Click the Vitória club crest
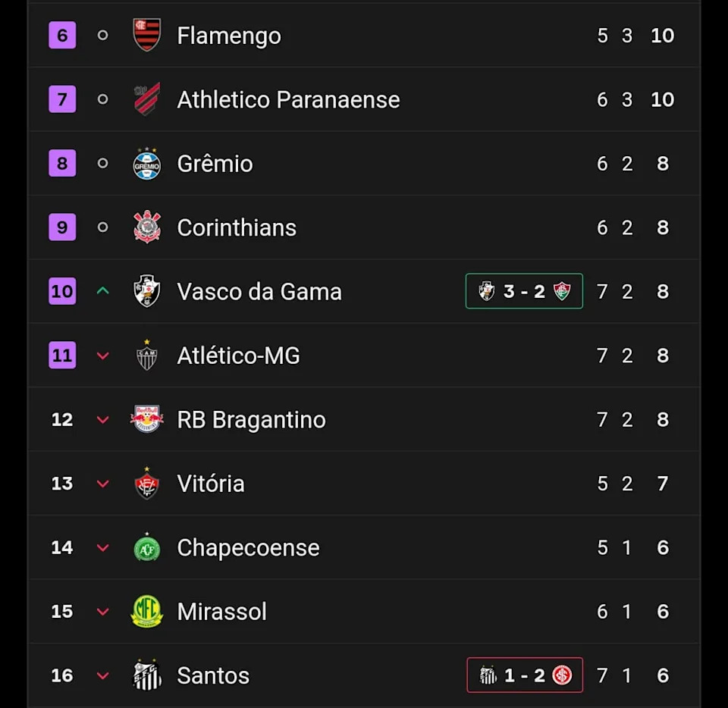 [146, 484]
